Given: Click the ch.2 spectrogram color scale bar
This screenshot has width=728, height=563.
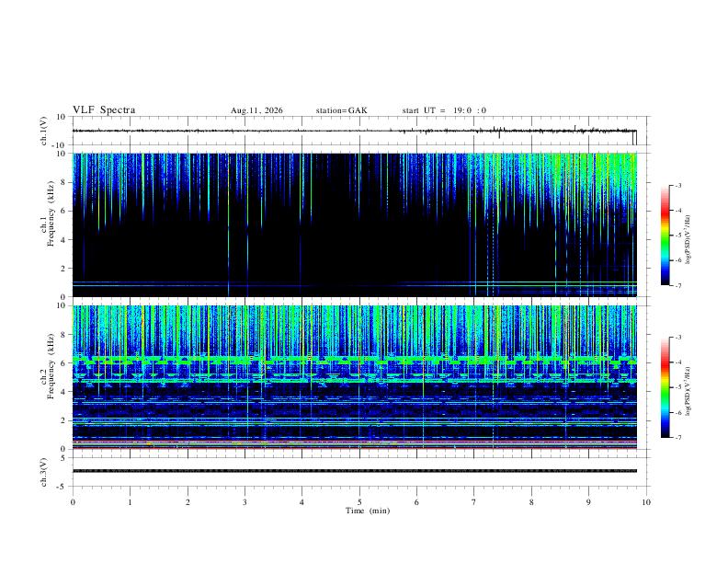Looking at the screenshot, I should point(665,387).
